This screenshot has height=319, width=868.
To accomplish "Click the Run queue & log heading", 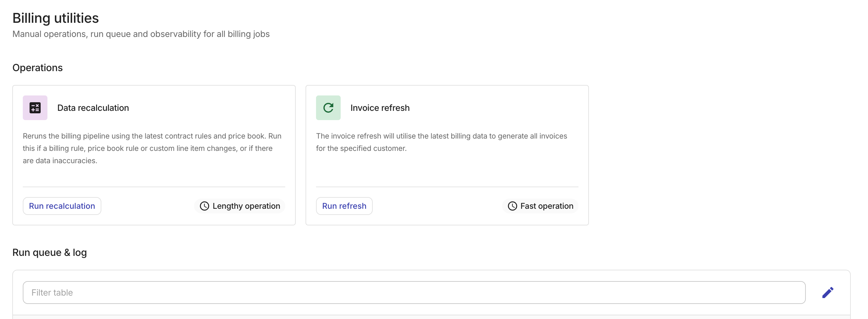I will point(50,252).
